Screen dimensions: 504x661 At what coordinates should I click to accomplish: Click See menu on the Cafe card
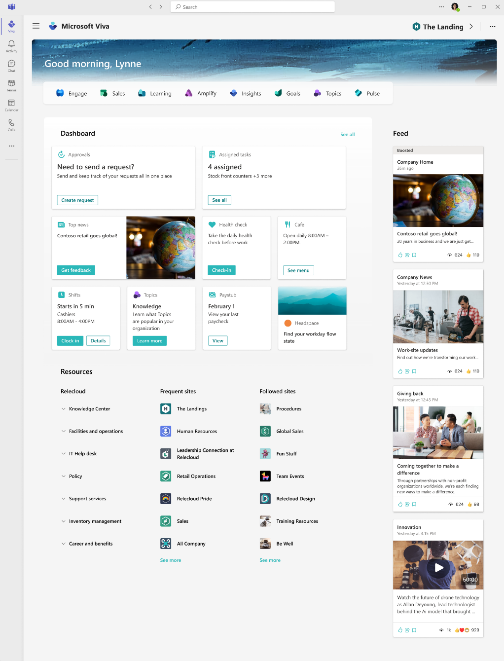(x=298, y=270)
